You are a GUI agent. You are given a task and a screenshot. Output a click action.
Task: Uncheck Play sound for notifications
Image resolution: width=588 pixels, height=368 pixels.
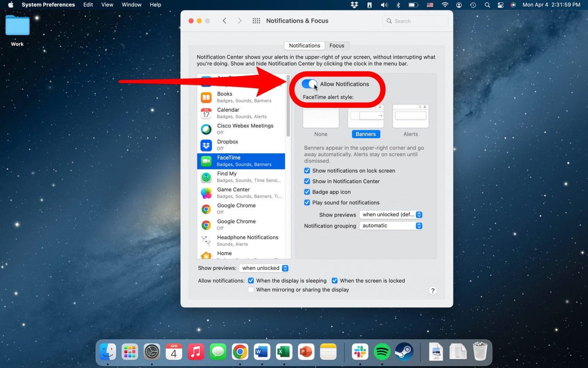307,203
